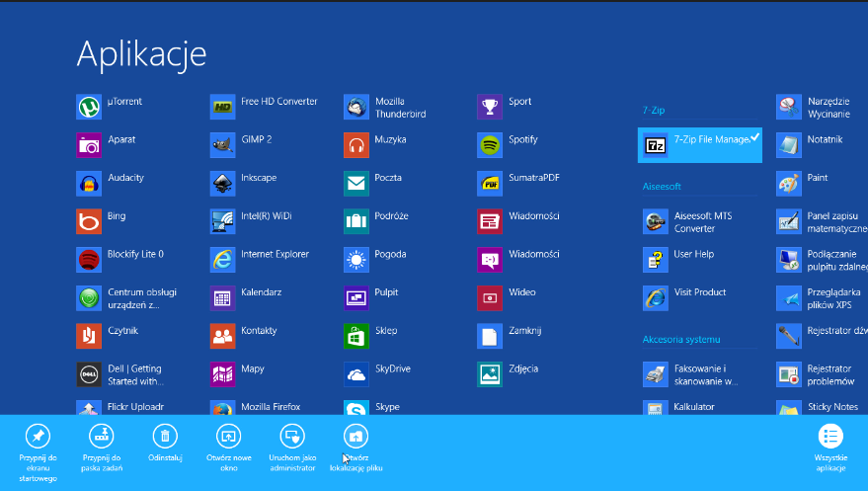This screenshot has width=868, height=491.
Task: Open Przeglądarka plików XPS
Action: pyautogui.click(x=789, y=297)
